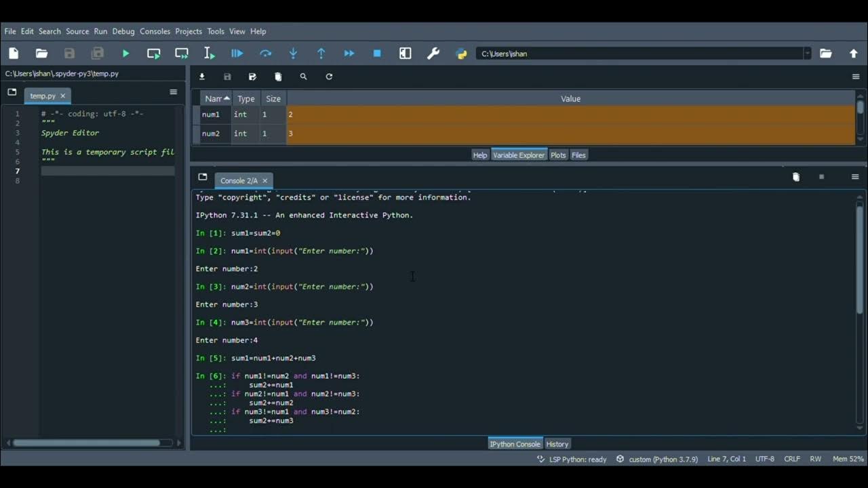Import data in Variable Explorer
The width and height of the screenshot is (868, 488).
pyautogui.click(x=202, y=77)
